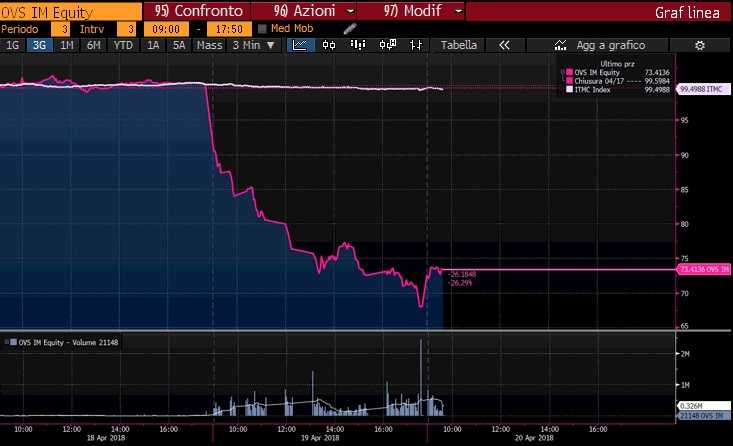
Task: Click the Tabella button
Action: click(459, 45)
